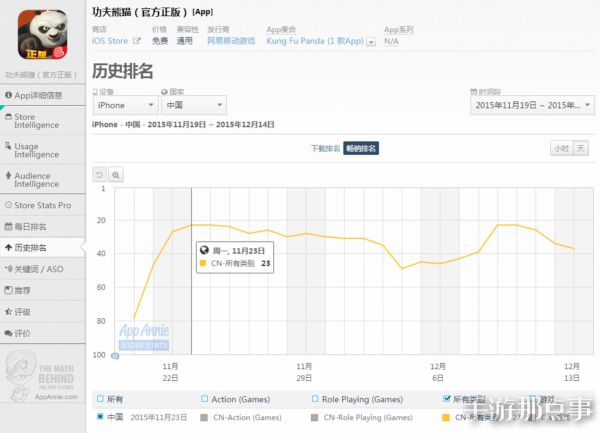
Task: Select the 小时 granularity button
Action: point(561,148)
